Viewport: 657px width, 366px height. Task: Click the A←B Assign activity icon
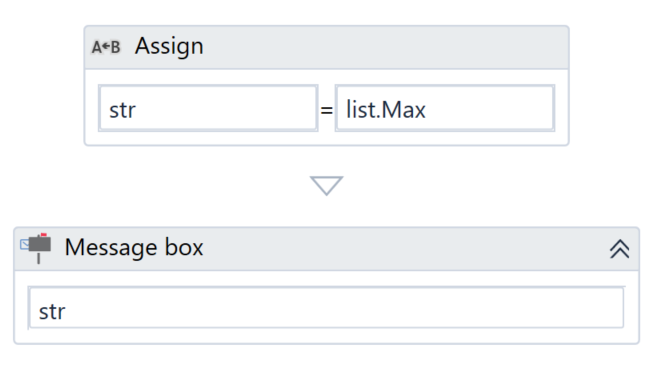pyautogui.click(x=106, y=47)
